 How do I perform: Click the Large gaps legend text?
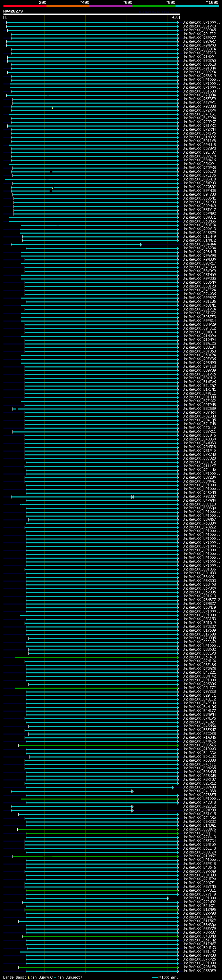[43, 977]
